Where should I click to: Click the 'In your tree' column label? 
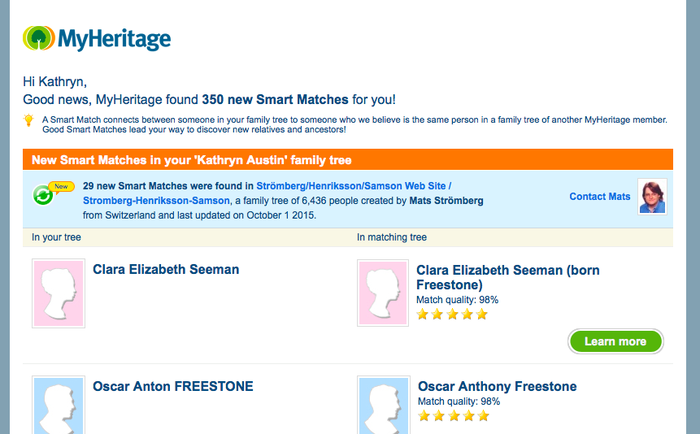coord(56,237)
